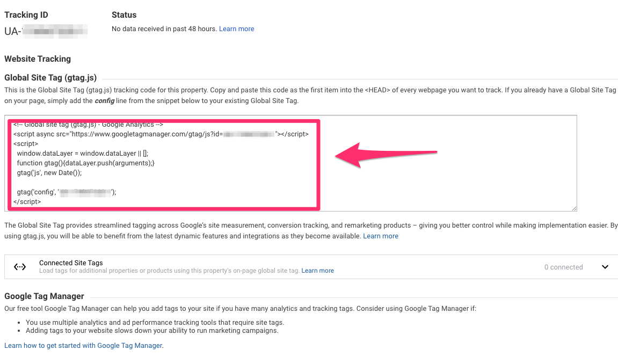Open Learn more in the Connected Site Tags row

[x=317, y=270]
